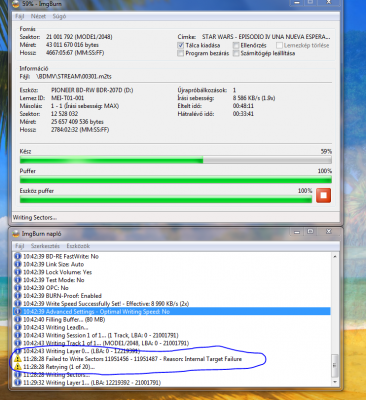The image size is (366, 400).
Task: Click info icon beside BD-RE FastWrite: No
Action: click(x=18, y=256)
